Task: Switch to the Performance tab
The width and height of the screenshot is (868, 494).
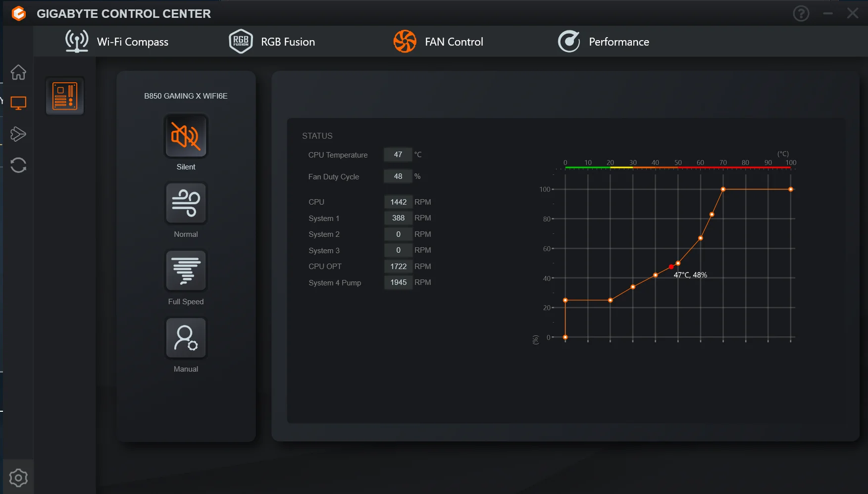Action: point(604,42)
